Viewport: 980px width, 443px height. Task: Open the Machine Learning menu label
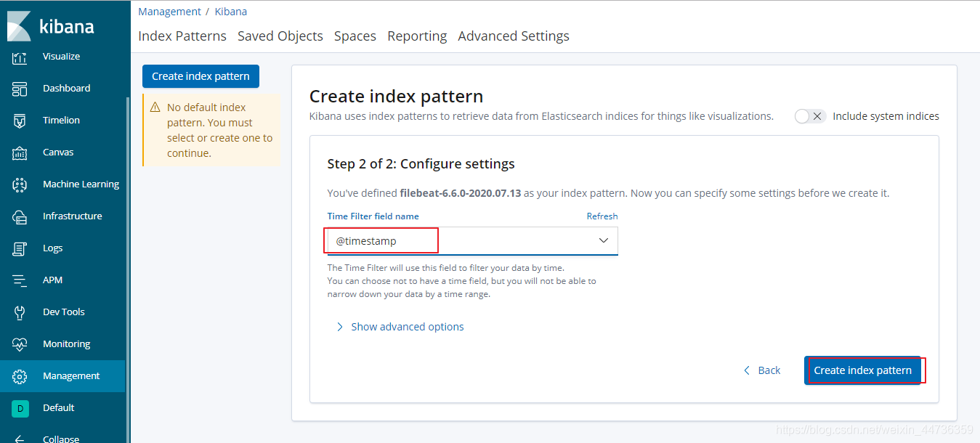pos(81,184)
